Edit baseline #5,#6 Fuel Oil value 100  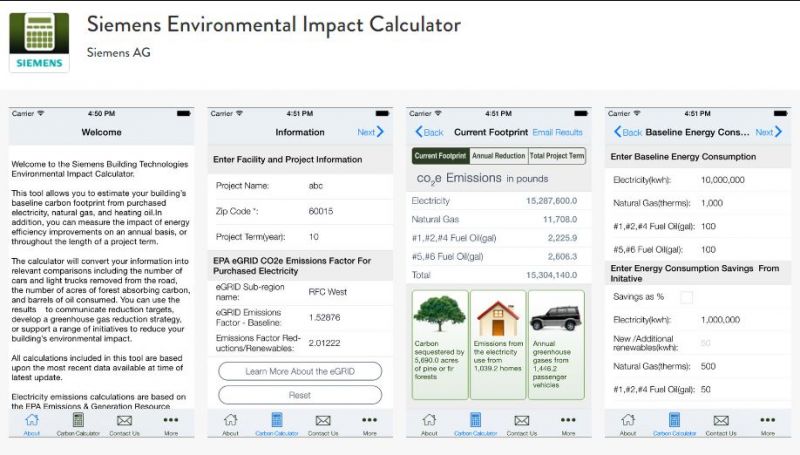[x=708, y=249]
